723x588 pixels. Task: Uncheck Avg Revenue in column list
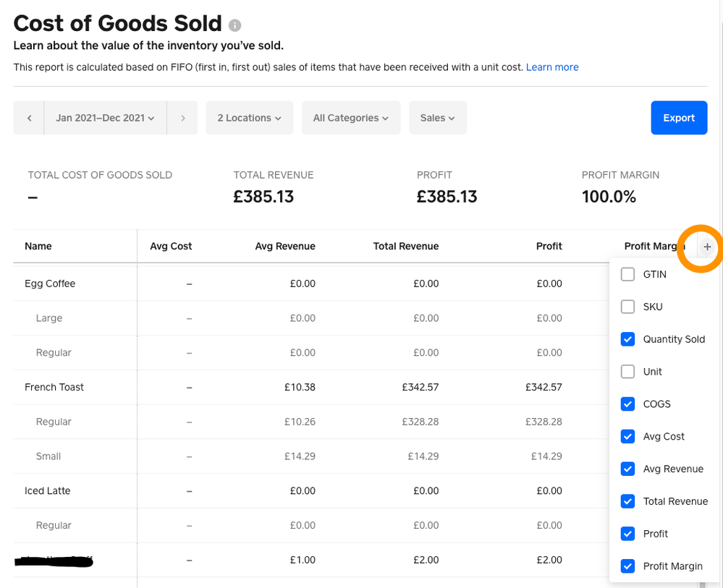coord(627,469)
